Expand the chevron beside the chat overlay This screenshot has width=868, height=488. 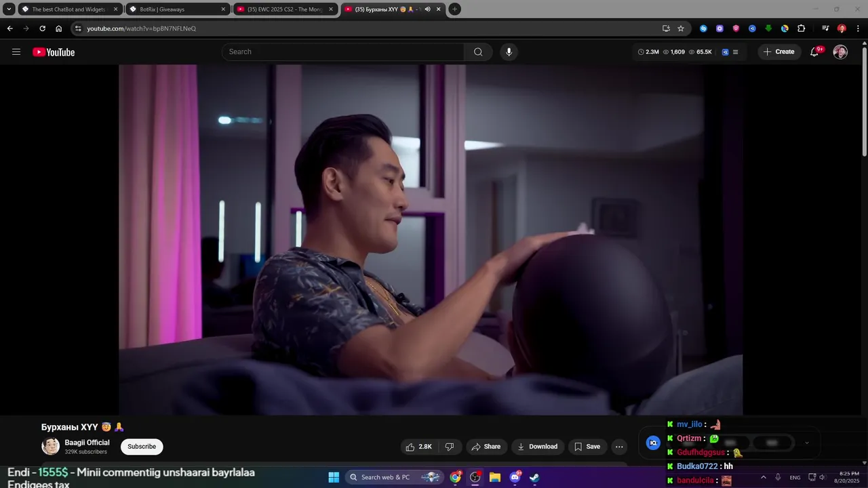807,443
